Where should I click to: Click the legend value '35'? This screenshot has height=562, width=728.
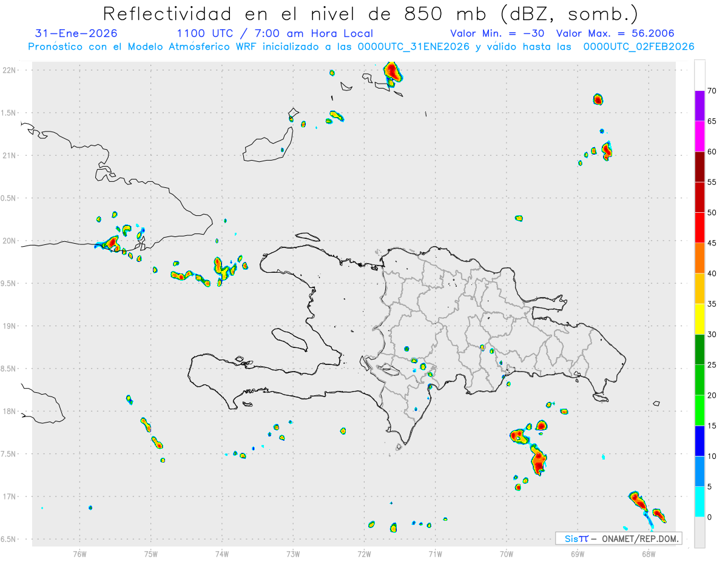click(712, 304)
